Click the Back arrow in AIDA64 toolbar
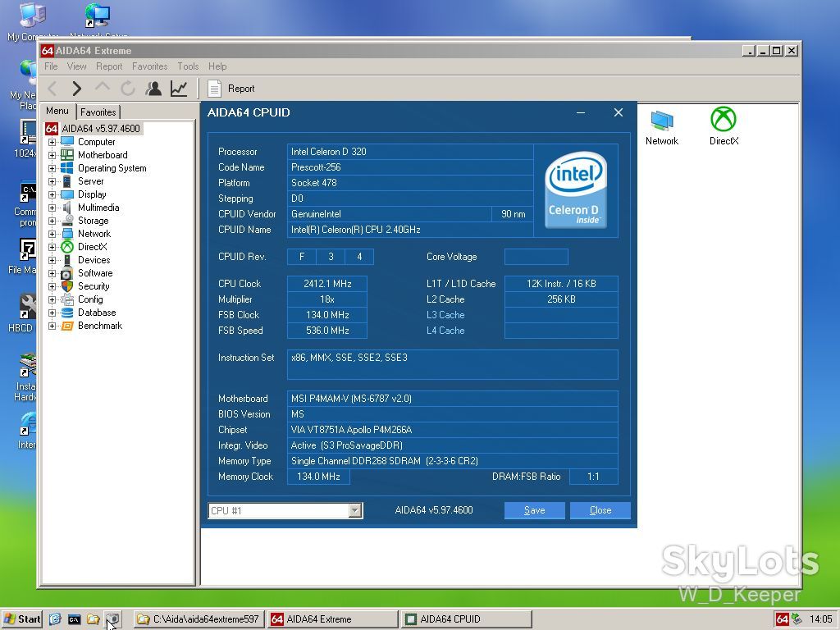Screen dimensions: 840x630 coord(52,89)
